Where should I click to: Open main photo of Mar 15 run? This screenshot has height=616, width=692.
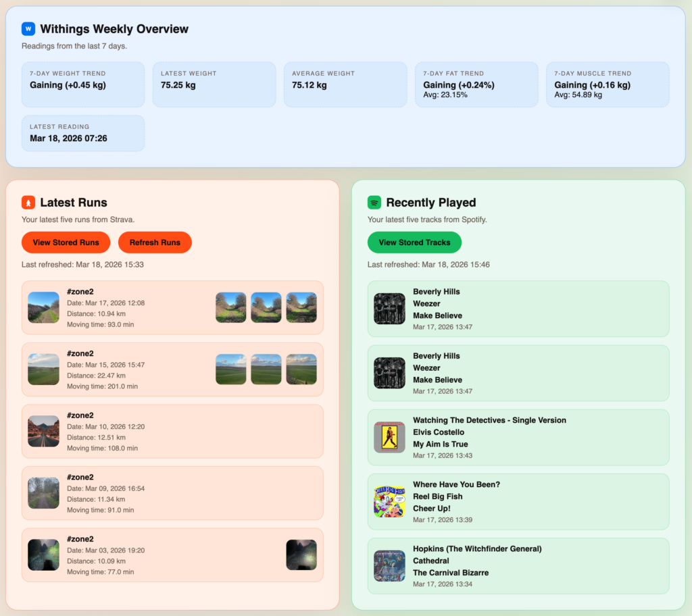(43, 369)
